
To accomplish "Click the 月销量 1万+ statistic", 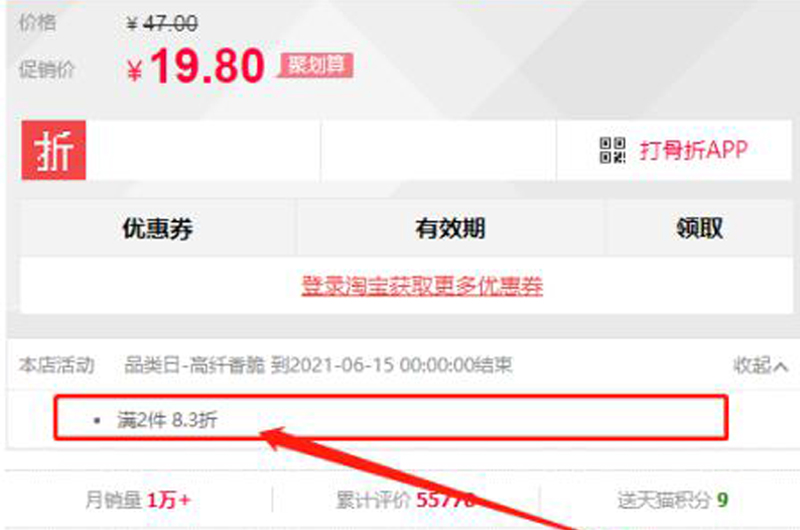I will (138, 500).
